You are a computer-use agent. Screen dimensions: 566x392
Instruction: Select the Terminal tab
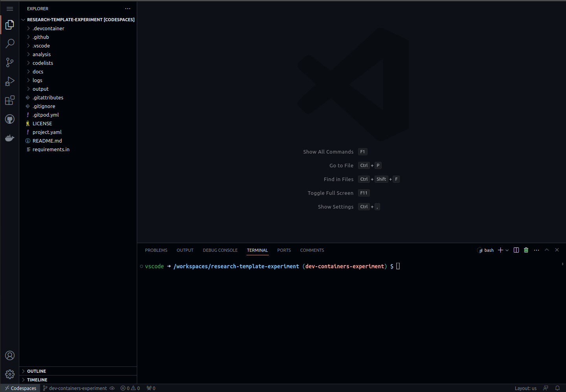[257, 250]
